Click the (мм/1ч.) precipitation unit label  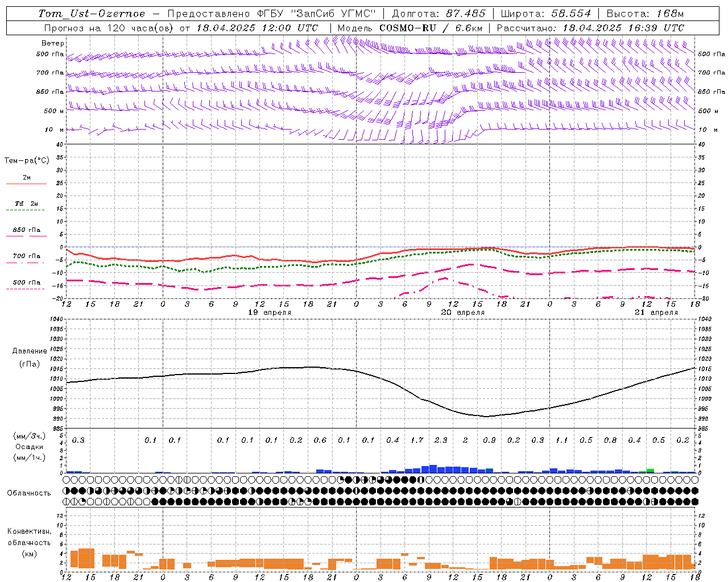[30, 458]
